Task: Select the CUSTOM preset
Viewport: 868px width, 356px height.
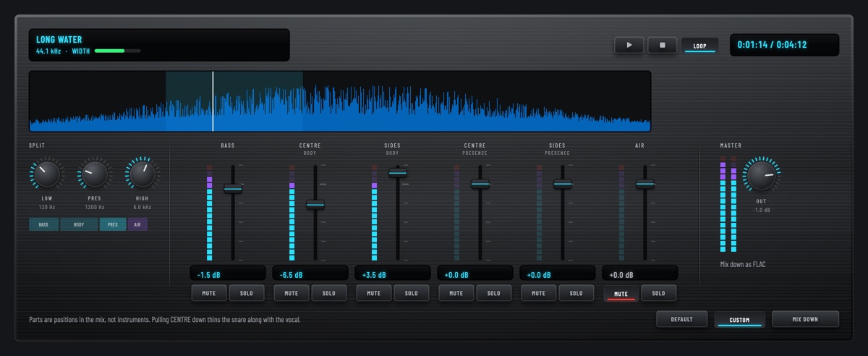Action: pos(739,320)
